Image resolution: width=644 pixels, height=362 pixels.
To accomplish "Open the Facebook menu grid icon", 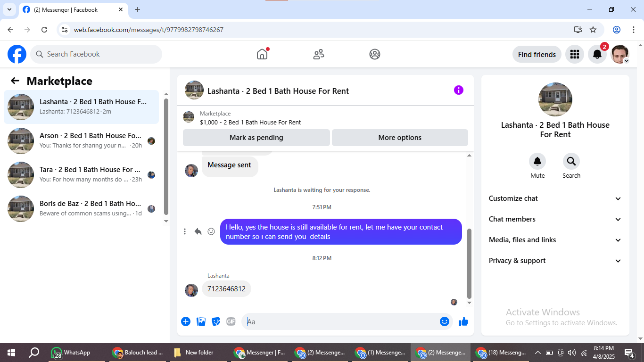I will 574,54.
